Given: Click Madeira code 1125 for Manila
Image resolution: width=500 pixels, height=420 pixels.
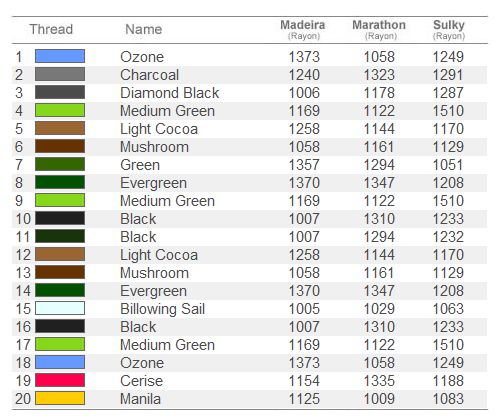Looking at the screenshot, I should (x=304, y=399).
